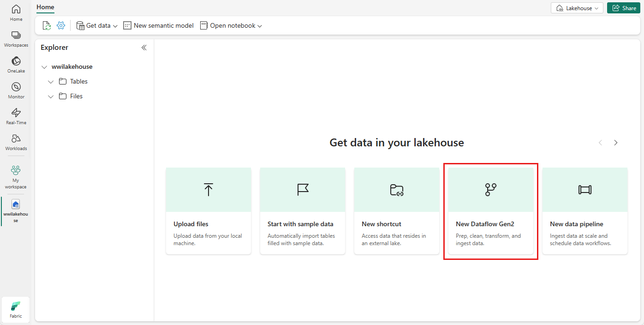644x325 pixels.
Task: Click the Fabric logo button
Action: pyautogui.click(x=16, y=309)
